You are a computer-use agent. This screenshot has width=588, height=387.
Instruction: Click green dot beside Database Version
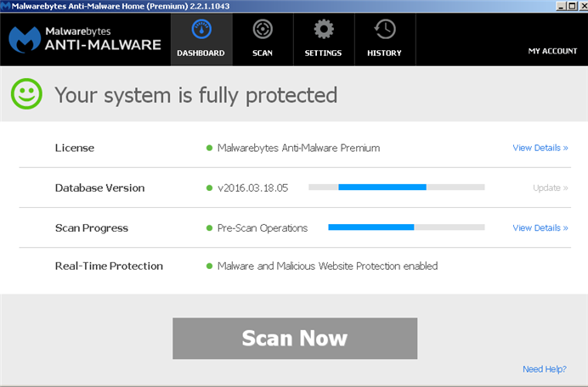[209, 188]
